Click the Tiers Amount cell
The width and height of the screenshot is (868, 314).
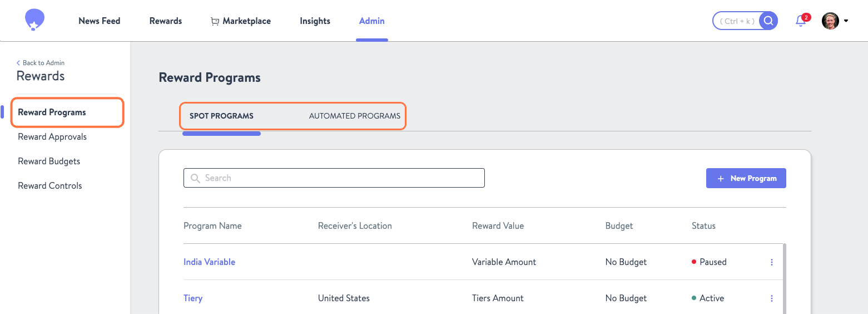tap(498, 298)
